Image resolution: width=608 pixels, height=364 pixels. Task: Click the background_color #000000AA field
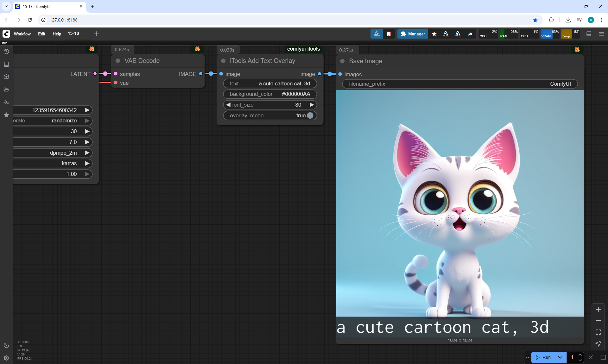(x=270, y=94)
